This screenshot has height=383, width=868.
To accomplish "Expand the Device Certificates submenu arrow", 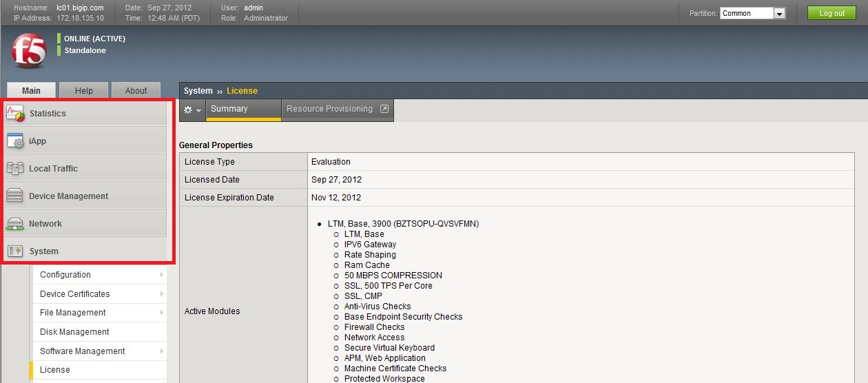I will point(162,294).
